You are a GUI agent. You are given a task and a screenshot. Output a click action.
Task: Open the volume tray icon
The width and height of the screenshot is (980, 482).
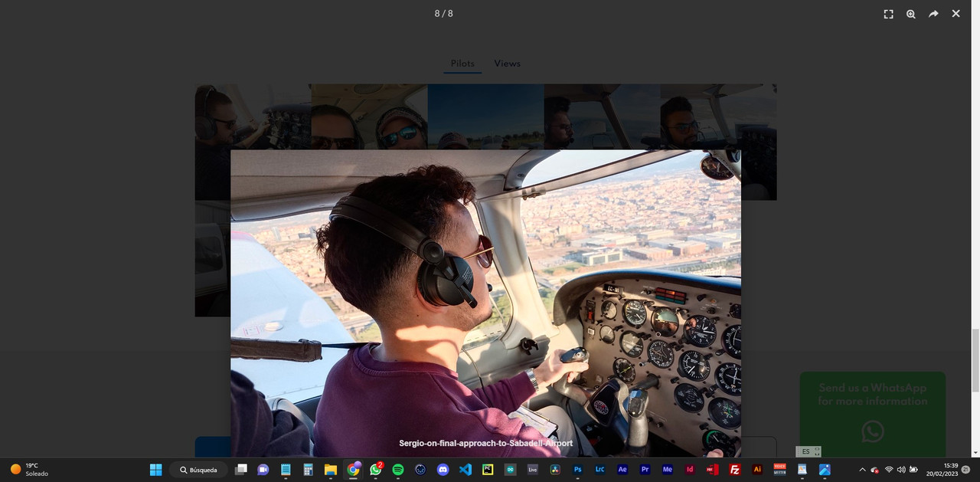(901, 470)
